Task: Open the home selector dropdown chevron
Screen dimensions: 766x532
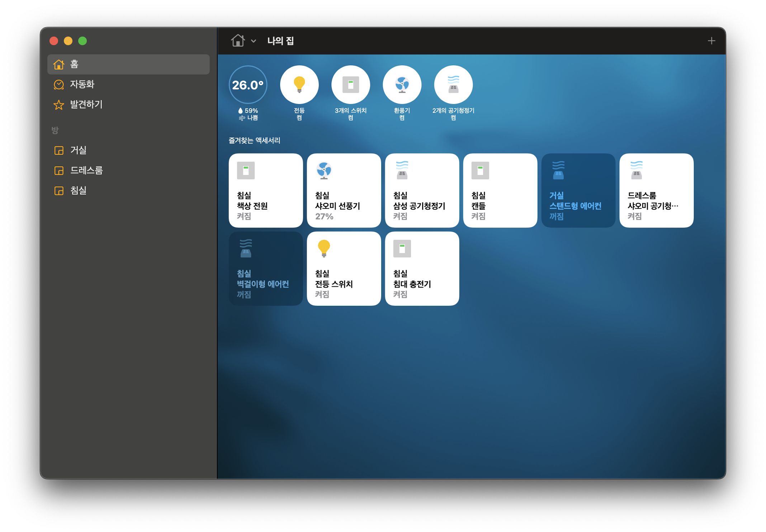Action: 254,41
